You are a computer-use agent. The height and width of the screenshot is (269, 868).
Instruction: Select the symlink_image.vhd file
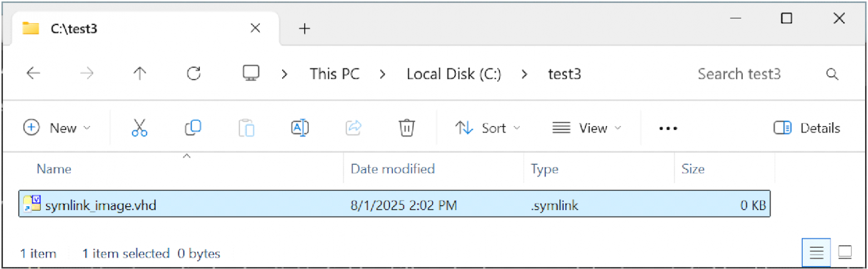tap(101, 206)
